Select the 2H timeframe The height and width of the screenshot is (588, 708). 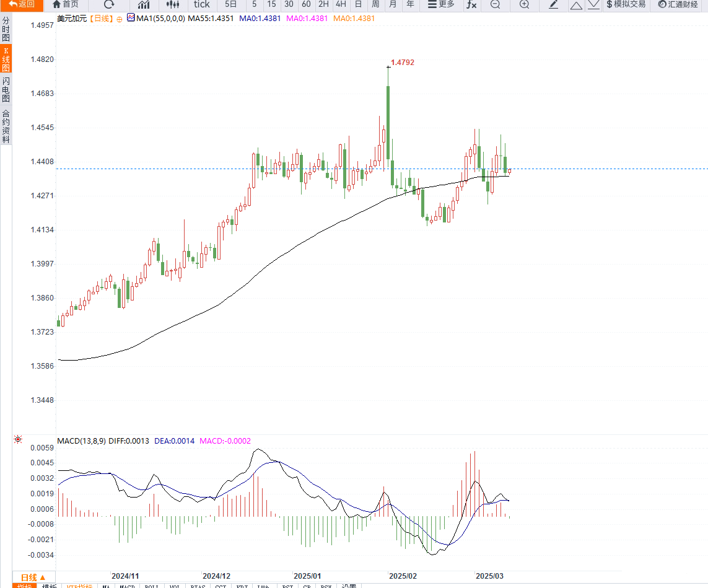tap(323, 4)
